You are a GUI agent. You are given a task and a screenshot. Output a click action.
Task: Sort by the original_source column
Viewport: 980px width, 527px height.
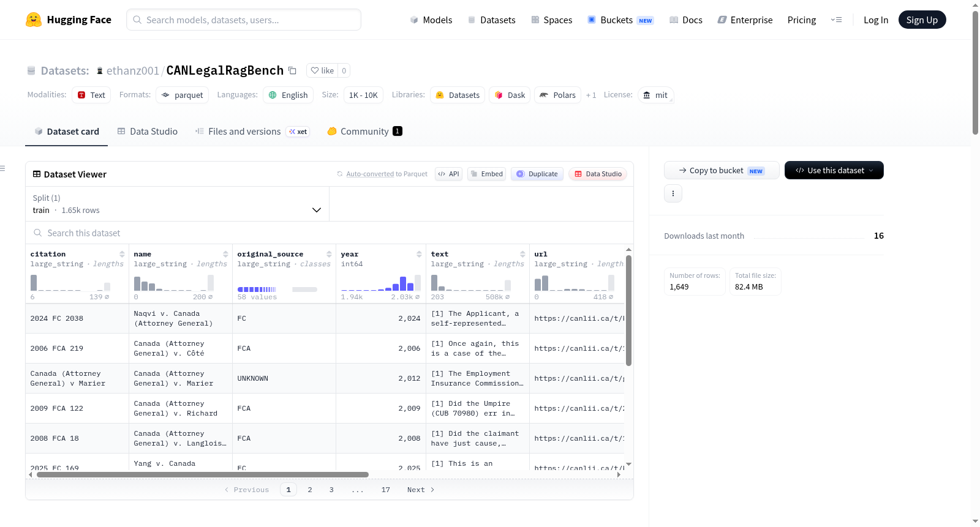(x=329, y=254)
